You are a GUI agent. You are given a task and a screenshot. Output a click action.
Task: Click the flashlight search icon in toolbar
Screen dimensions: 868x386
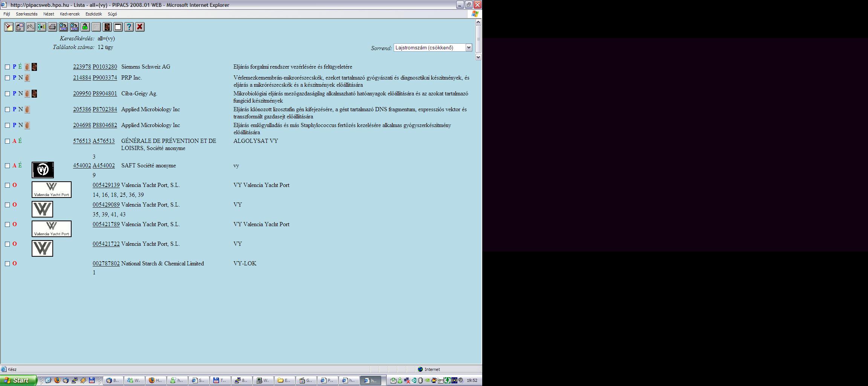click(9, 27)
